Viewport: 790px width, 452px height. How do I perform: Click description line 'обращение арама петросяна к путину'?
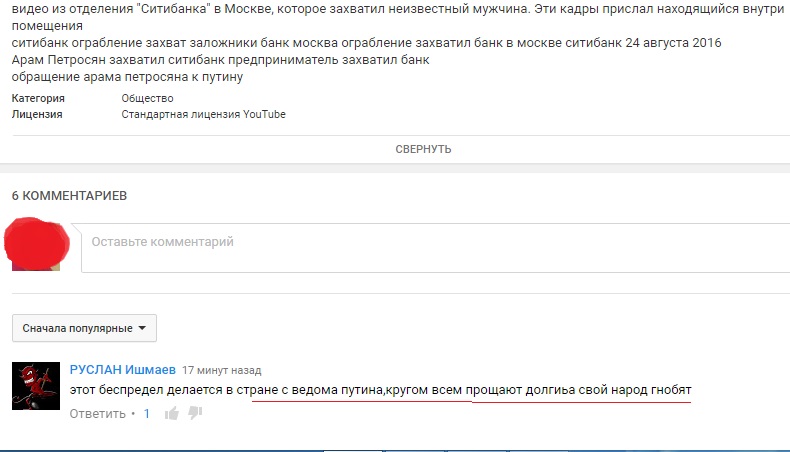[x=127, y=77]
